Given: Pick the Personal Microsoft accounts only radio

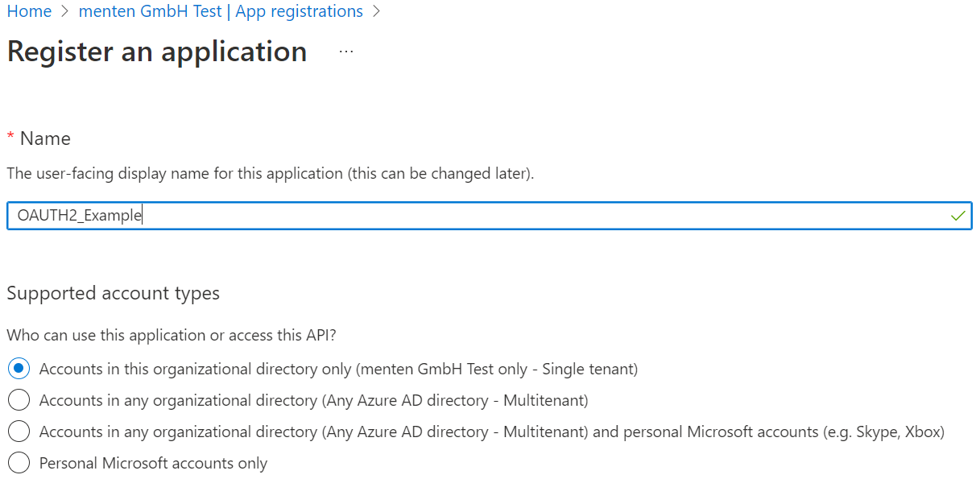Looking at the screenshot, I should tap(19, 463).
